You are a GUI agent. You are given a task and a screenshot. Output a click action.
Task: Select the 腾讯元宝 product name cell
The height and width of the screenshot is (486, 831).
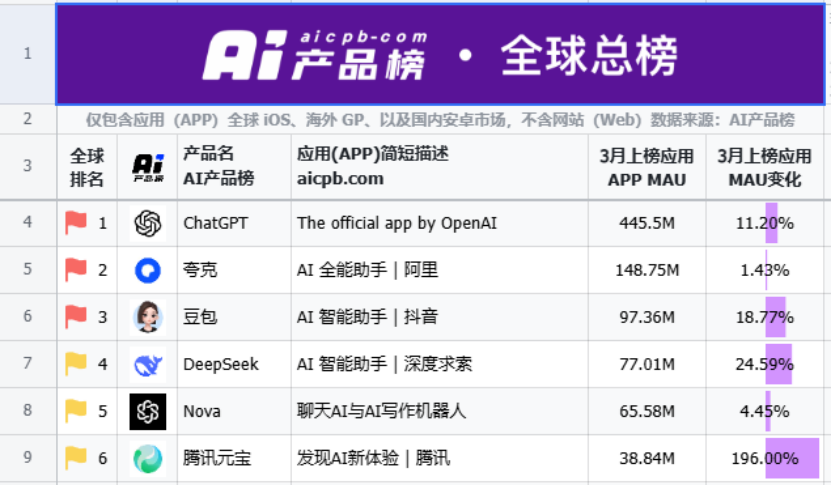pos(234,459)
